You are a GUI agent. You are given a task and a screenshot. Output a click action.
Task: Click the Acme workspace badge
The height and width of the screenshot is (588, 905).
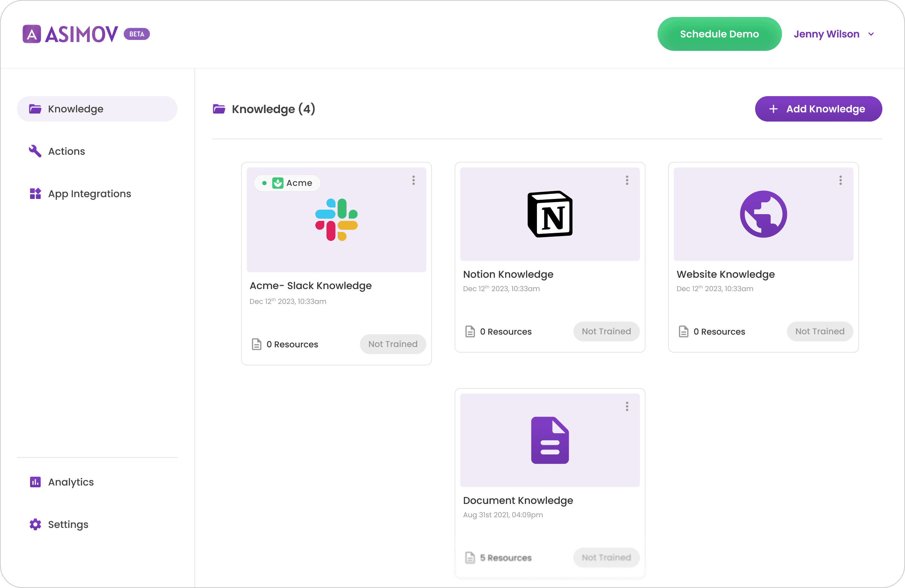pyautogui.click(x=287, y=183)
